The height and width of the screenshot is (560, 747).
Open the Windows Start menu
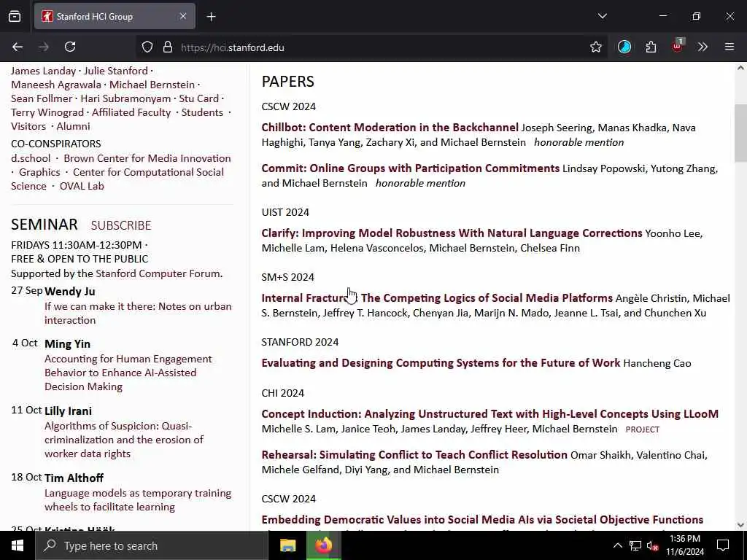pyautogui.click(x=18, y=545)
